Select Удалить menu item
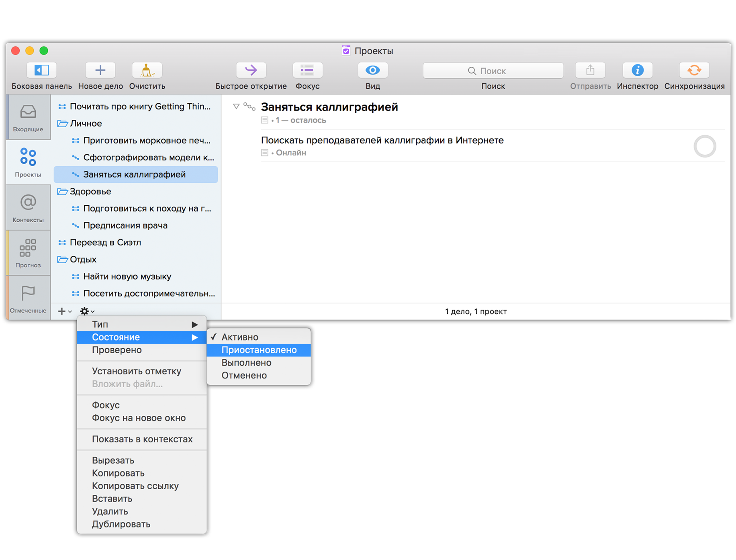Image resolution: width=736 pixels, height=560 pixels. click(x=142, y=511)
